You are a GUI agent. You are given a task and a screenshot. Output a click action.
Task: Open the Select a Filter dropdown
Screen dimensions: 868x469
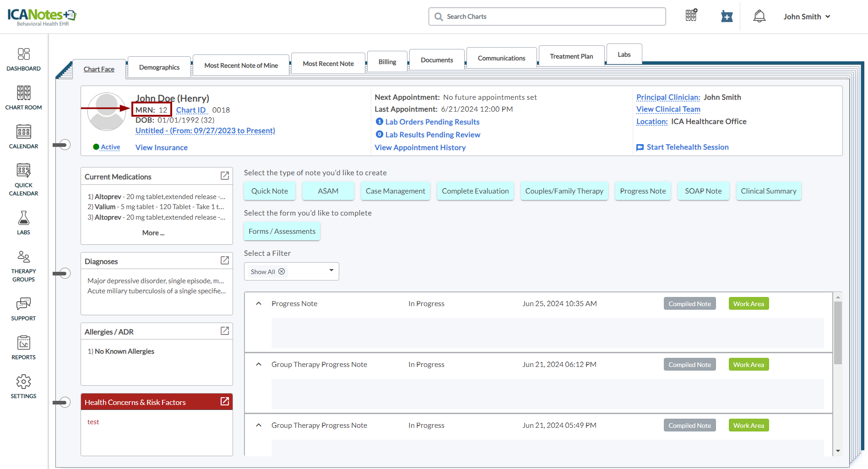331,271
